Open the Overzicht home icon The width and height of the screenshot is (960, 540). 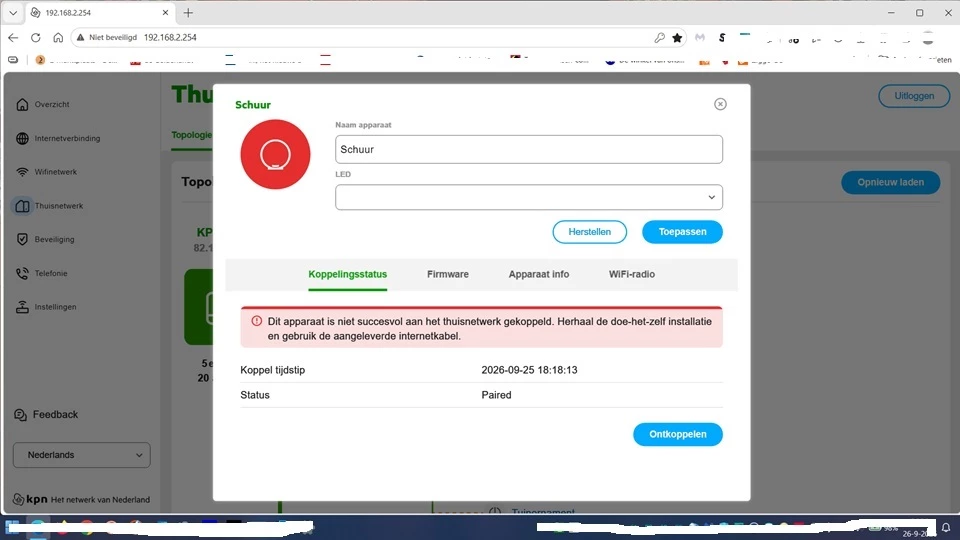[x=22, y=105]
